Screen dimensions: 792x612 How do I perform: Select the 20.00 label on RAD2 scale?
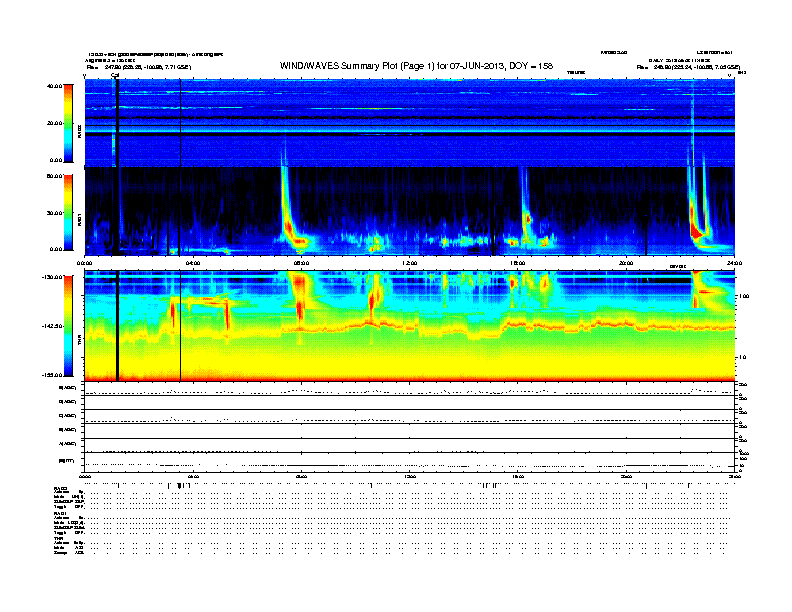[54, 123]
